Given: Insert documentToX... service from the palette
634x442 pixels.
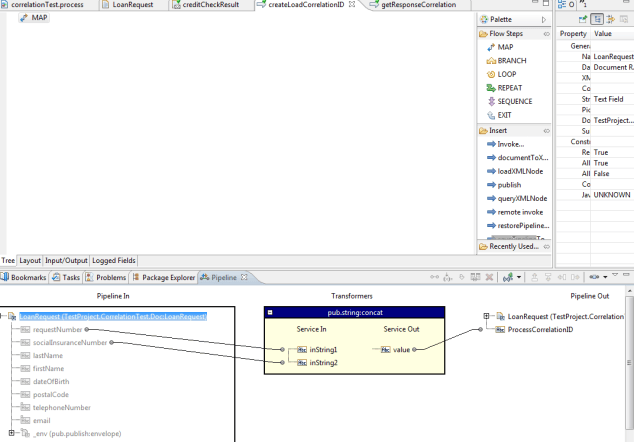Looking at the screenshot, I should point(518,158).
